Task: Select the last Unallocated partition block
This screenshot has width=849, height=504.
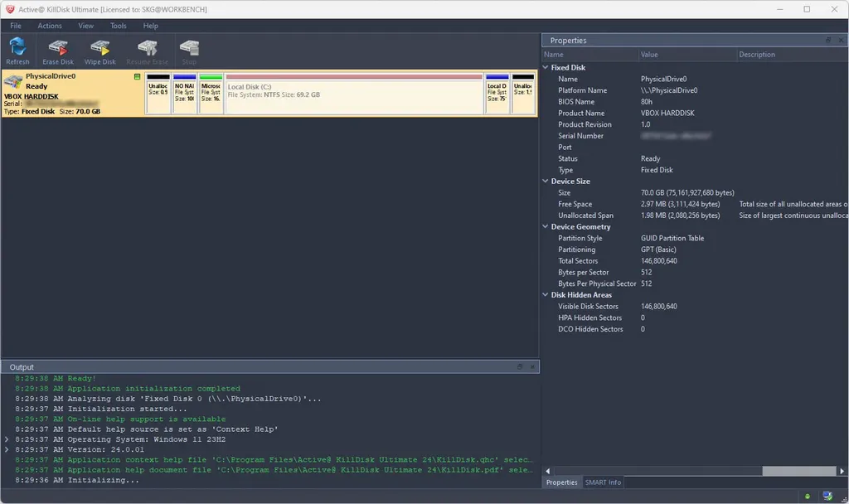Action: point(523,94)
